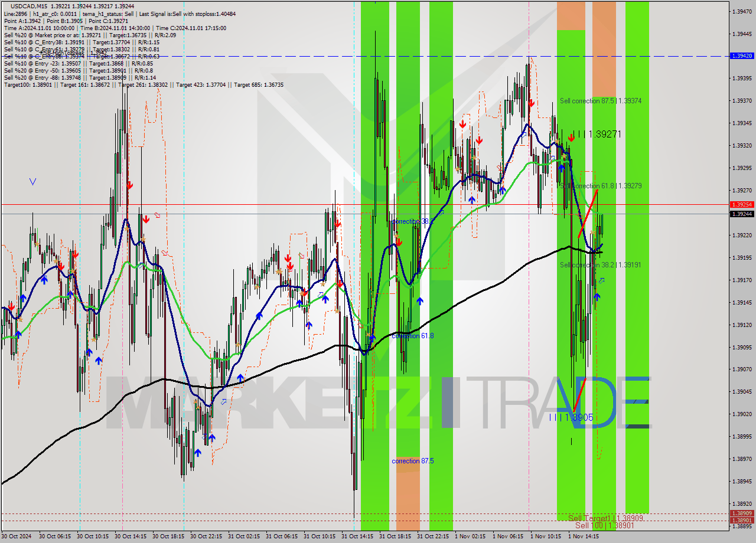Select the '| | | 1.39271' point label

[x=597, y=135]
